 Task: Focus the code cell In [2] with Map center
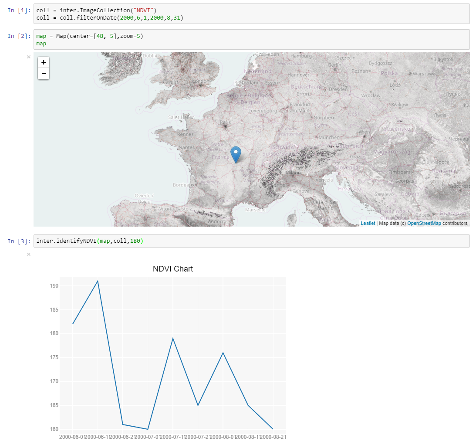(x=251, y=40)
